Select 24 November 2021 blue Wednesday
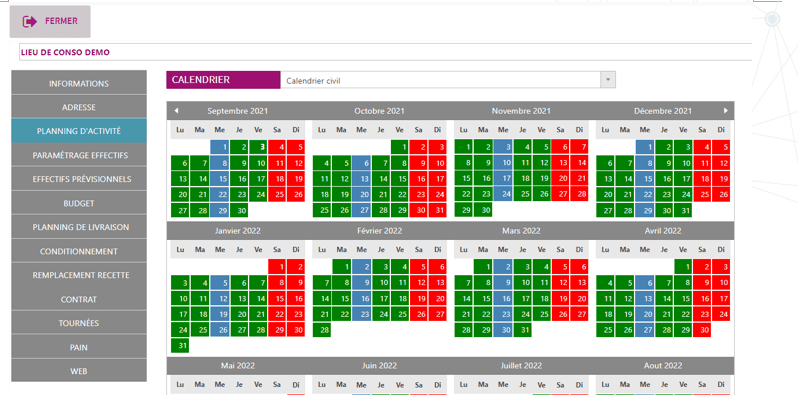This screenshot has width=798, height=406. click(x=502, y=194)
